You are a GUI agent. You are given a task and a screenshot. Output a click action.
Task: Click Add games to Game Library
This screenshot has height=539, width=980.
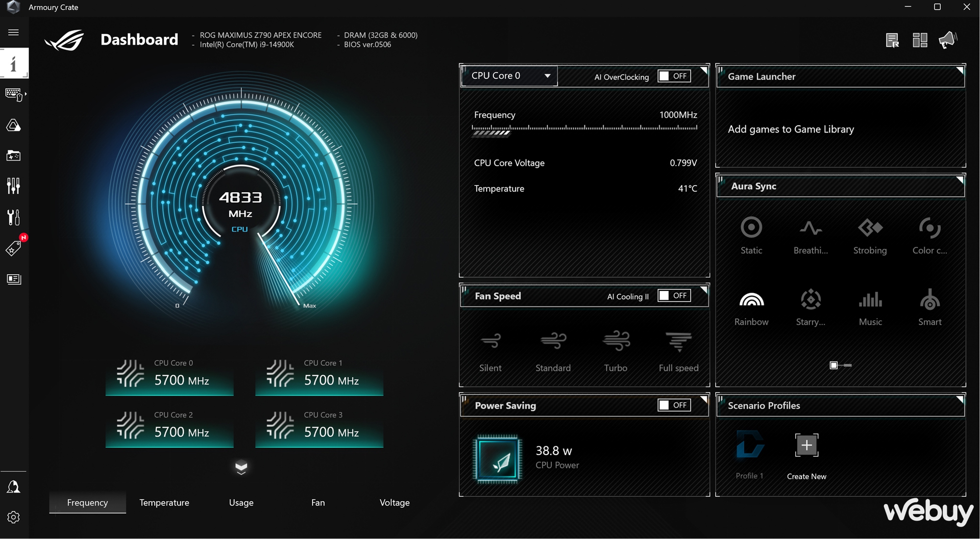click(791, 129)
